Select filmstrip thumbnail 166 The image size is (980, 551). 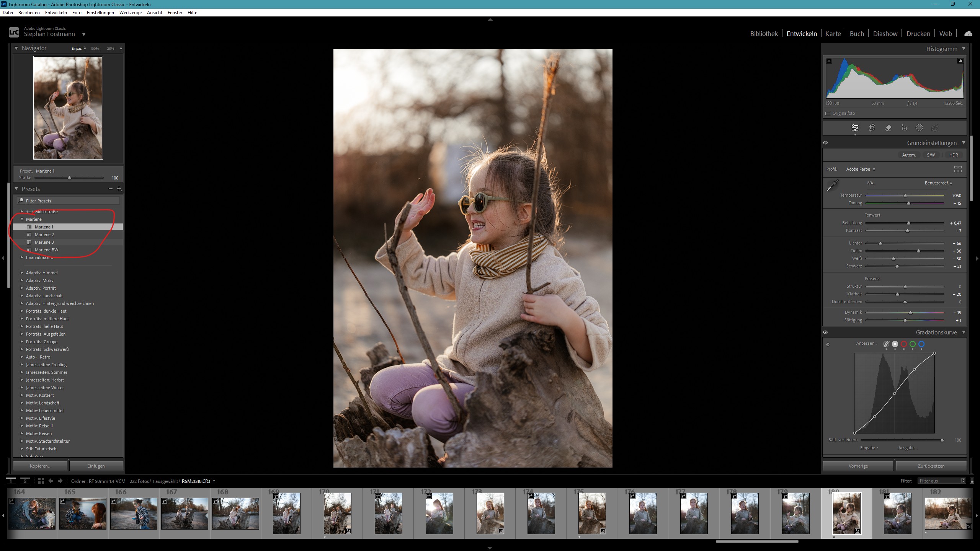click(x=134, y=514)
